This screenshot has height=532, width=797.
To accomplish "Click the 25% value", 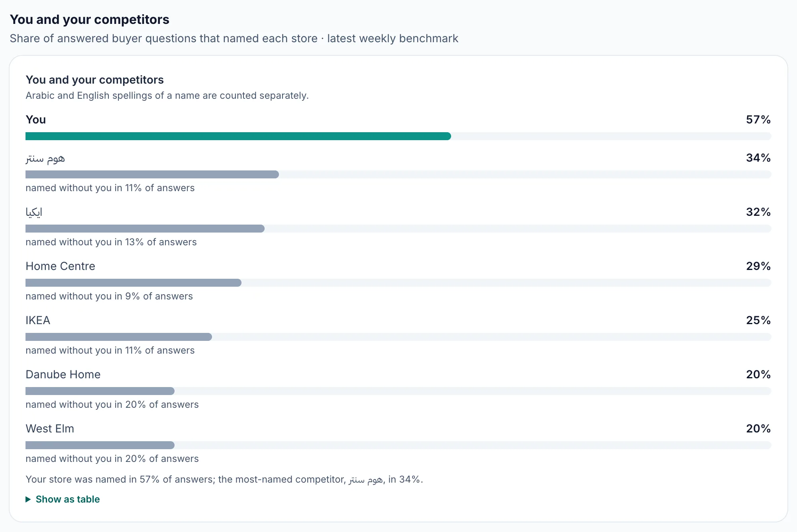I will tap(758, 320).
